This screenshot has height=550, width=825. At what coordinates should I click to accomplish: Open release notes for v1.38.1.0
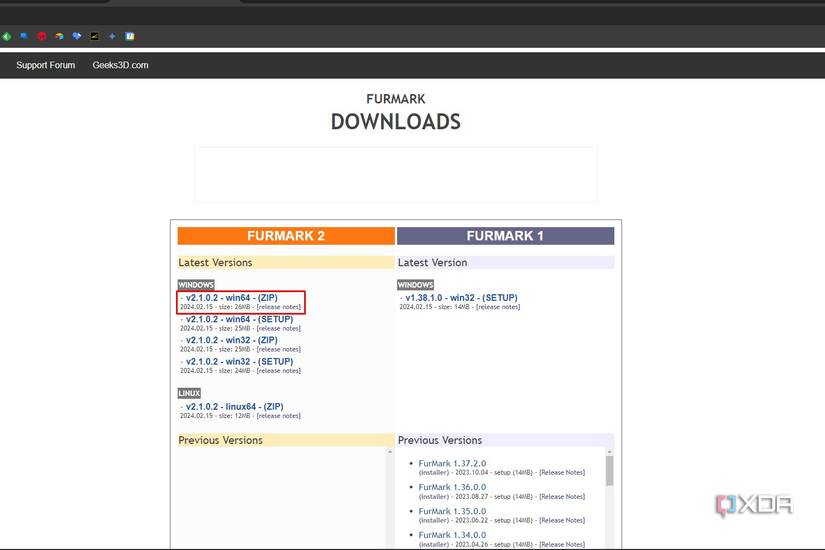[x=497, y=307]
